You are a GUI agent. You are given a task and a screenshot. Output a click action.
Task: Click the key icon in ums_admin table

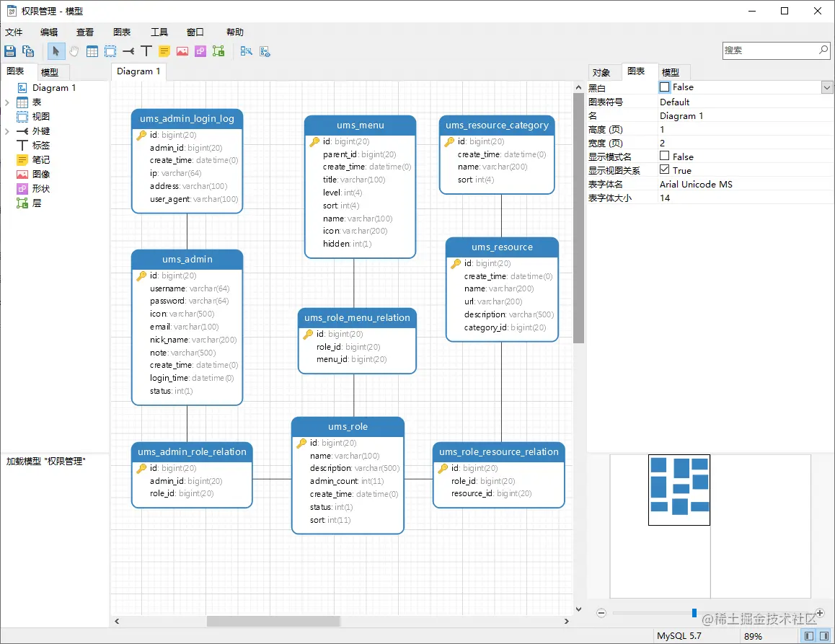(x=141, y=276)
